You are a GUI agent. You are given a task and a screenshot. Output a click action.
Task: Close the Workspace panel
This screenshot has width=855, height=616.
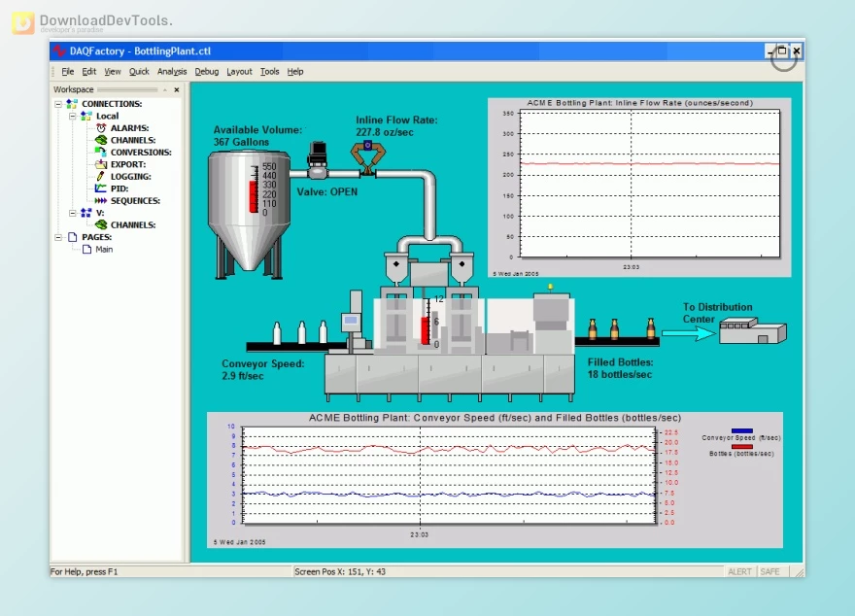pos(177,89)
